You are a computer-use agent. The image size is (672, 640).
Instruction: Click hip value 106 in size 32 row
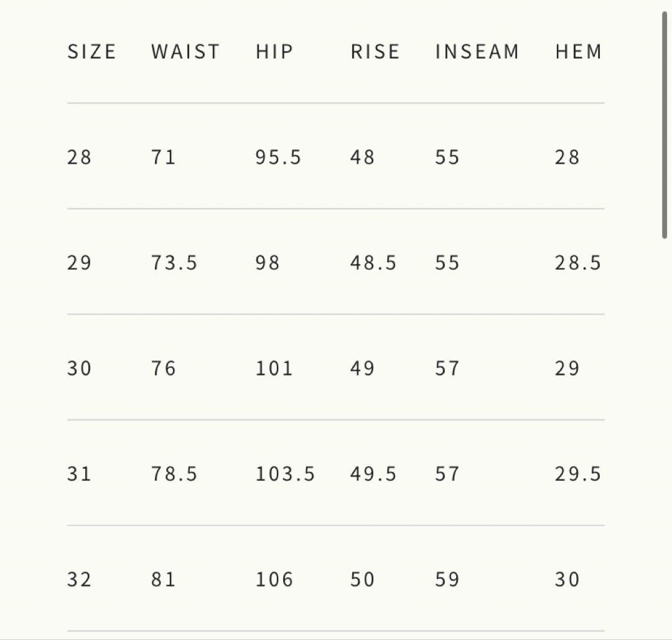[274, 580]
